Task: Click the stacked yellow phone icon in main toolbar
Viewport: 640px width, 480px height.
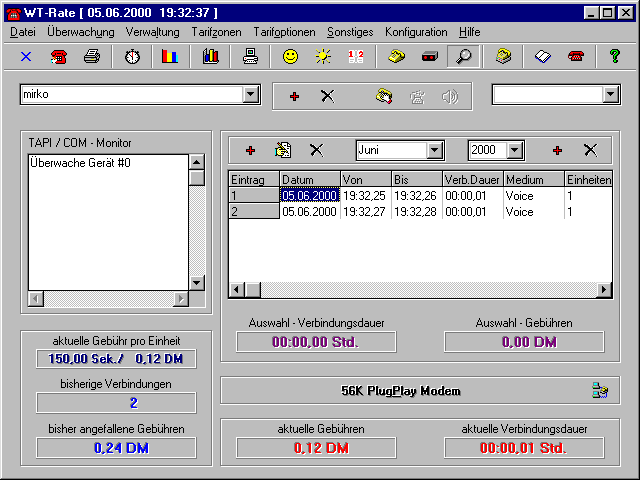Action: (x=504, y=56)
